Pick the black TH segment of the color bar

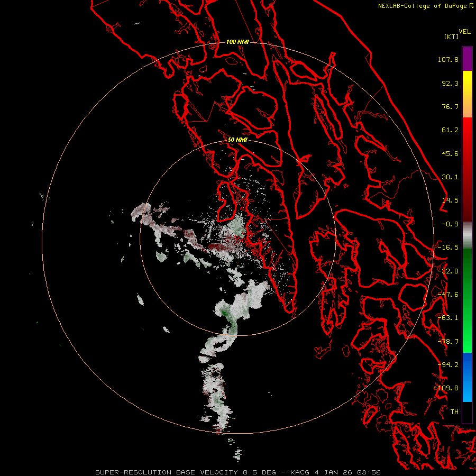(467, 412)
